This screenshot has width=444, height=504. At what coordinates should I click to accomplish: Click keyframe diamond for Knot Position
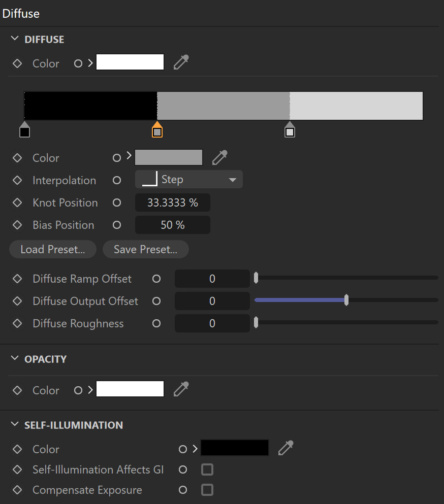click(17, 203)
